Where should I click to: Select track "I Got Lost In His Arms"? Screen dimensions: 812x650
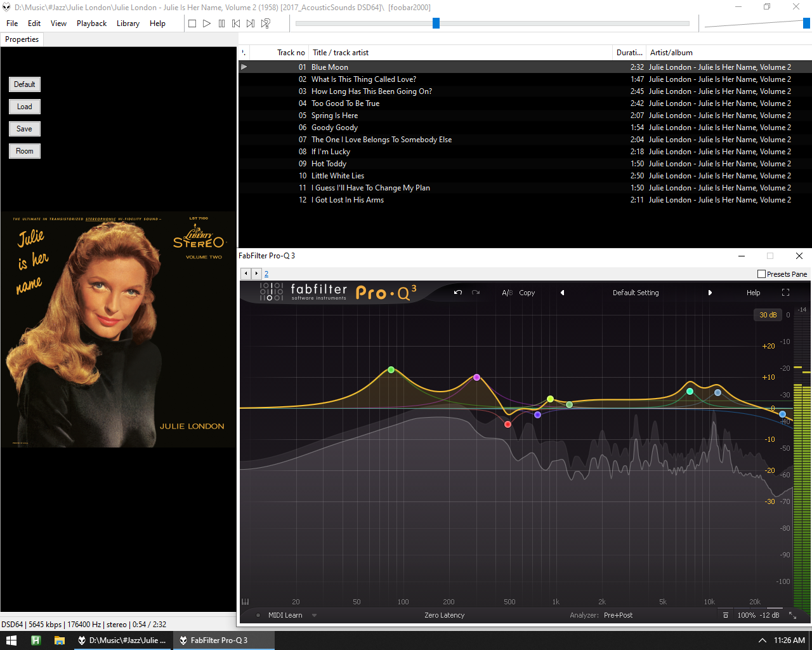point(525,200)
